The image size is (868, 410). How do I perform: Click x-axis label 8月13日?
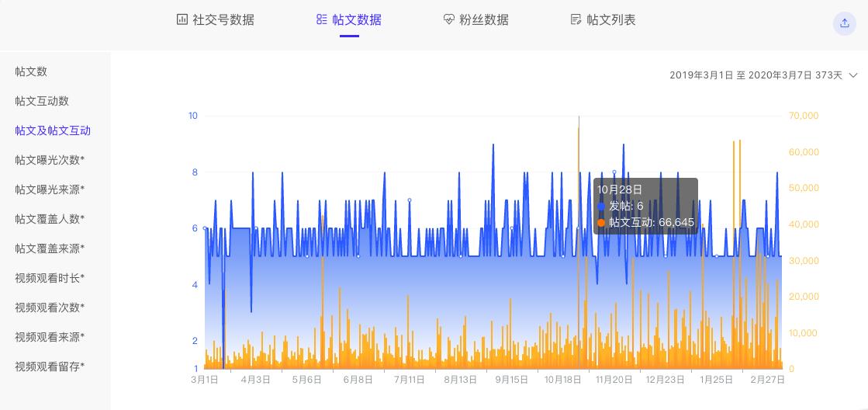pyautogui.click(x=461, y=380)
